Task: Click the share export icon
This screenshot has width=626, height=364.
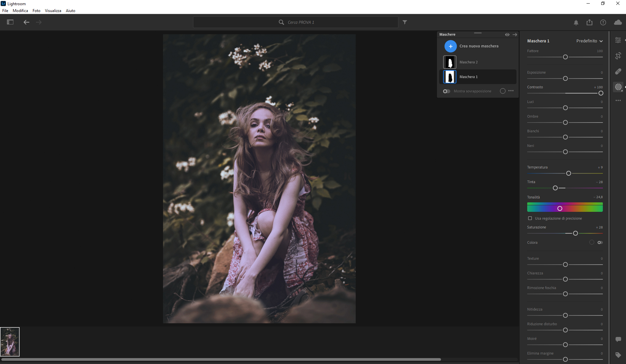Action: [589, 22]
